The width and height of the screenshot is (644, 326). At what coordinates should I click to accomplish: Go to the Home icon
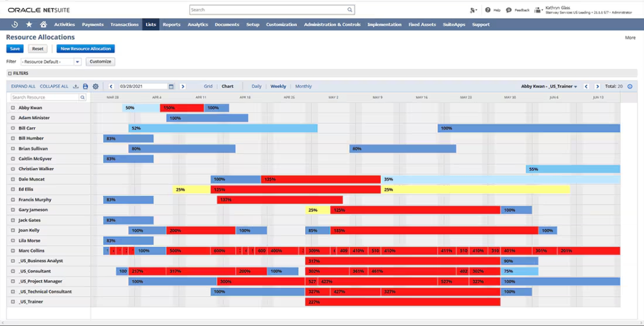click(43, 24)
